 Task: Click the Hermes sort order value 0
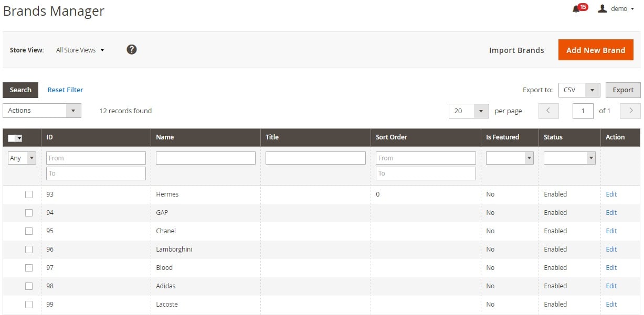point(378,194)
